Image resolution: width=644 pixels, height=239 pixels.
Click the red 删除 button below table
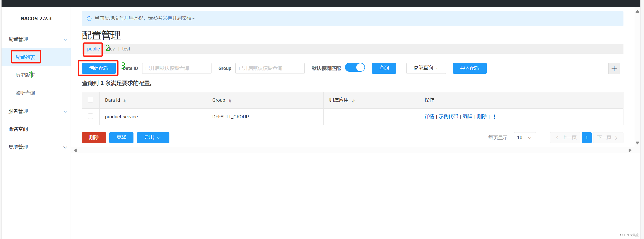[x=94, y=138]
